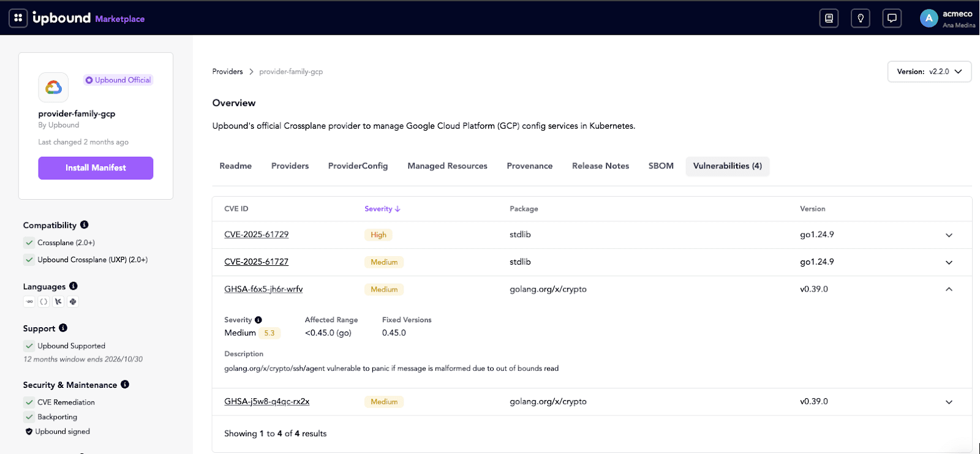Open the CVE-2025-61727 link
Image resolution: width=980 pixels, height=454 pixels.
point(256,262)
